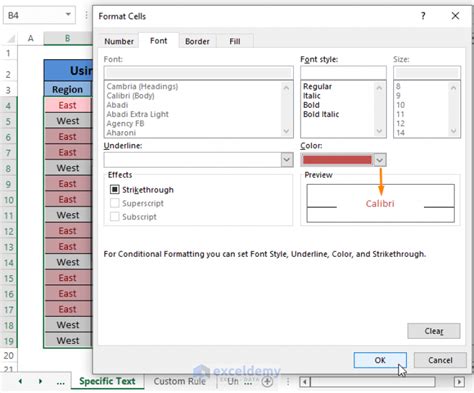This screenshot has width=474, height=393.
Task: Click horizontal scrollbar left arrow
Action: point(305,382)
